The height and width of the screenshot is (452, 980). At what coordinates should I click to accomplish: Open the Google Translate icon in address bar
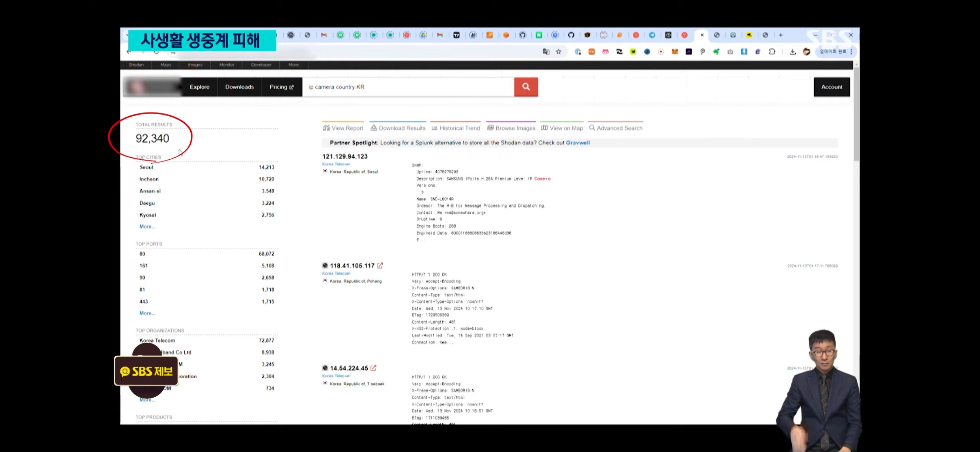point(546,52)
